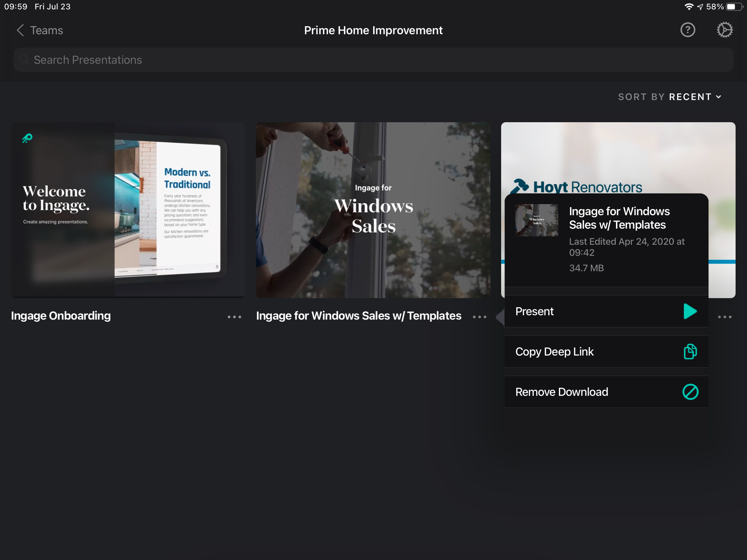This screenshot has height=560, width=747.
Task: Click the green play icon next to Present
Action: [x=690, y=311]
